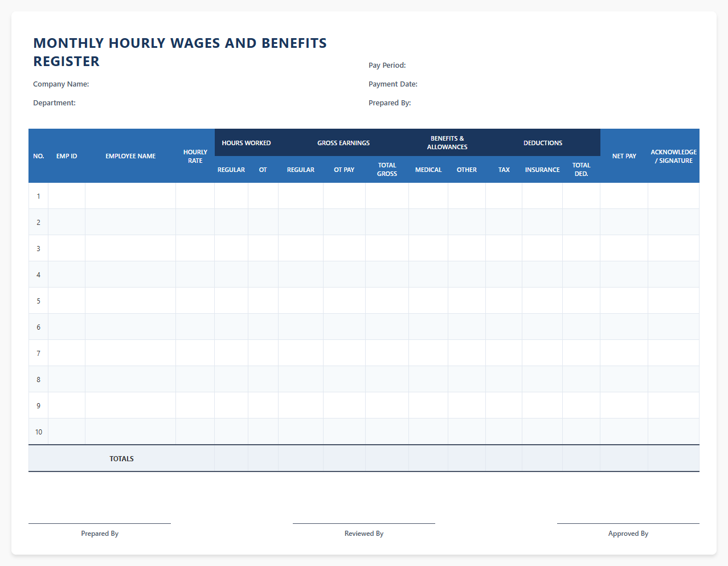Image resolution: width=728 pixels, height=566 pixels.
Task: Click the Total Gross cell in row 6
Action: [387, 327]
